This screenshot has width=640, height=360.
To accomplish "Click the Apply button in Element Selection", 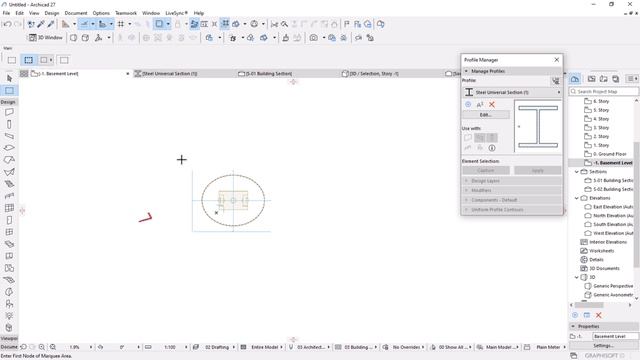I will tap(538, 170).
